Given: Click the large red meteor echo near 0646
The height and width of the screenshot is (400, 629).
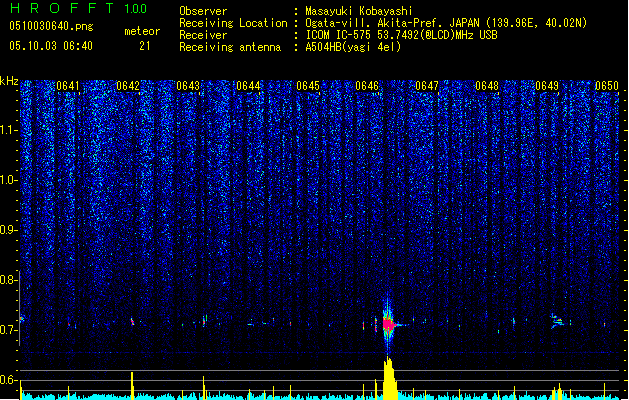Looking at the screenshot, I should click(x=388, y=324).
